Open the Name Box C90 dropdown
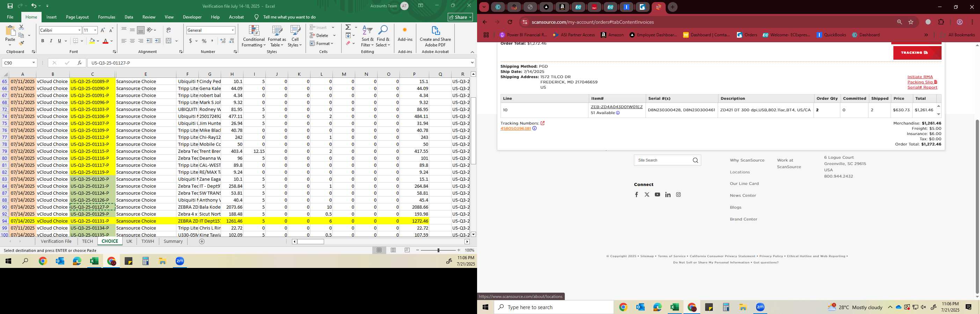 (34, 63)
